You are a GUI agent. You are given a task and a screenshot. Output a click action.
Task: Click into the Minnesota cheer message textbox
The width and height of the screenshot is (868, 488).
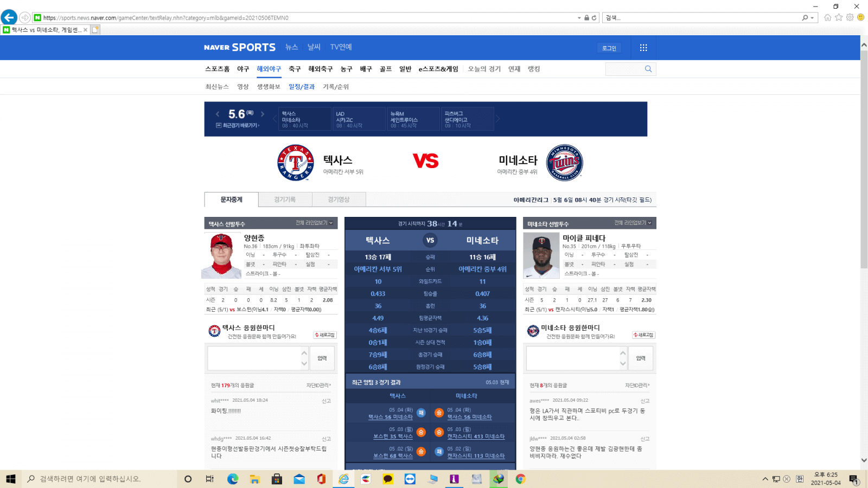click(x=572, y=358)
